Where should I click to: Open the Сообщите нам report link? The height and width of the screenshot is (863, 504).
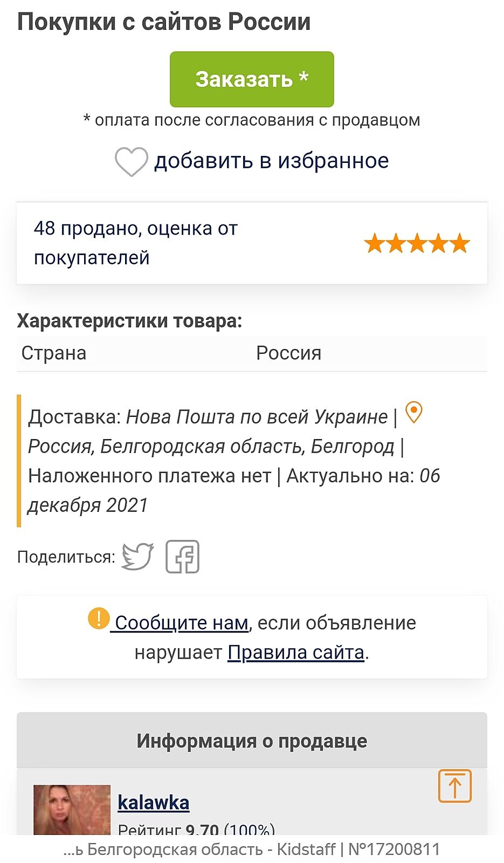[x=181, y=623]
